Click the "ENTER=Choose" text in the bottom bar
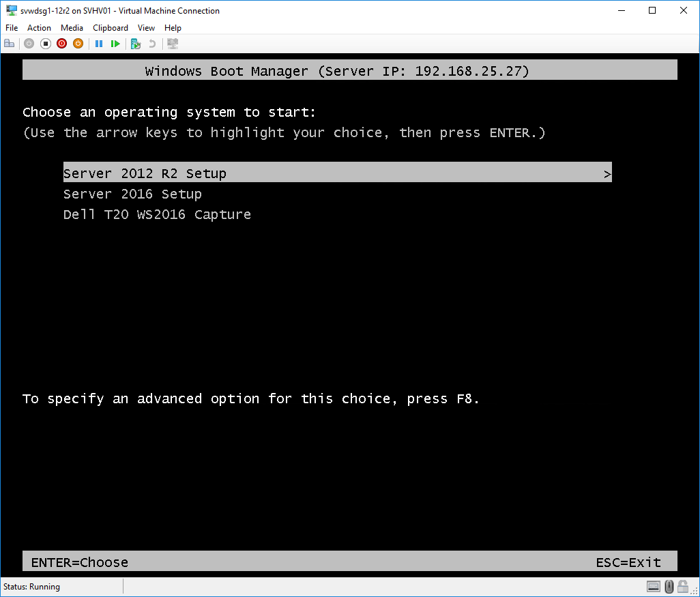700x597 pixels. point(80,562)
